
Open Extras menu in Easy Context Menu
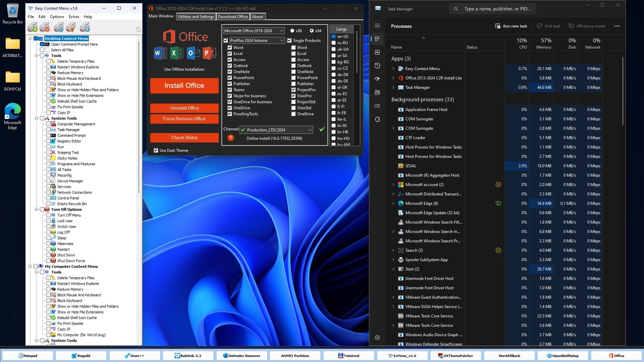pyautogui.click(x=74, y=17)
